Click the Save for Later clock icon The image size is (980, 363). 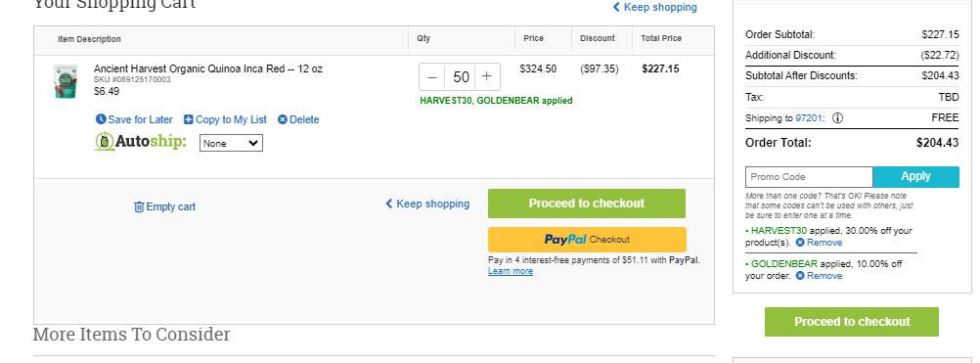[101, 119]
